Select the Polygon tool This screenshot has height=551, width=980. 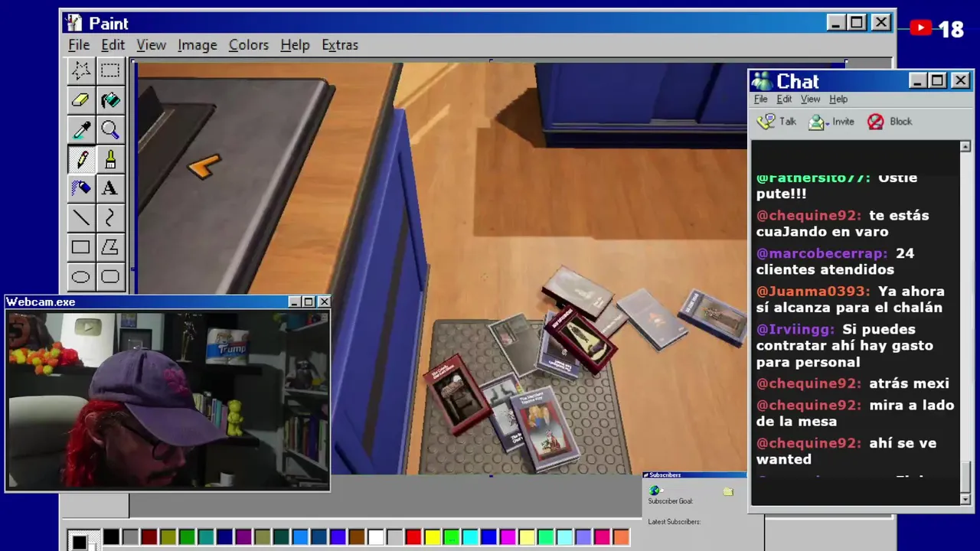click(x=110, y=247)
